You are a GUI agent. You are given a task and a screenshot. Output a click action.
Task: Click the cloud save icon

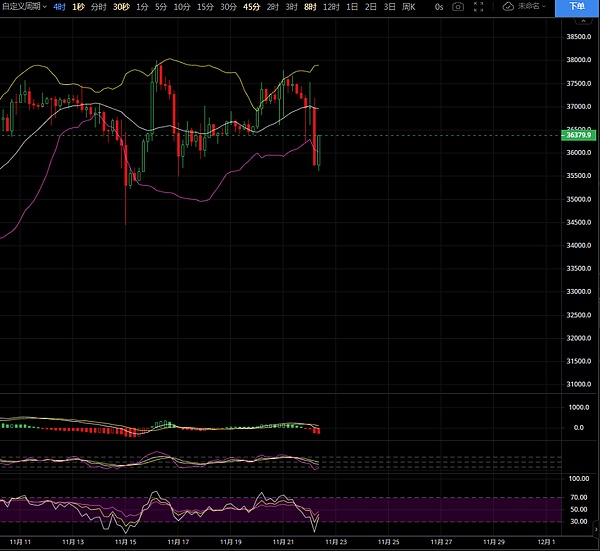[508, 6]
